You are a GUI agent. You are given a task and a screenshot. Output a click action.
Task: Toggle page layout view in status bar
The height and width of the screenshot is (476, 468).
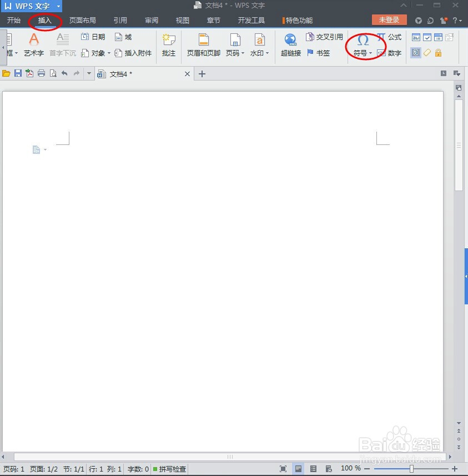point(298,469)
